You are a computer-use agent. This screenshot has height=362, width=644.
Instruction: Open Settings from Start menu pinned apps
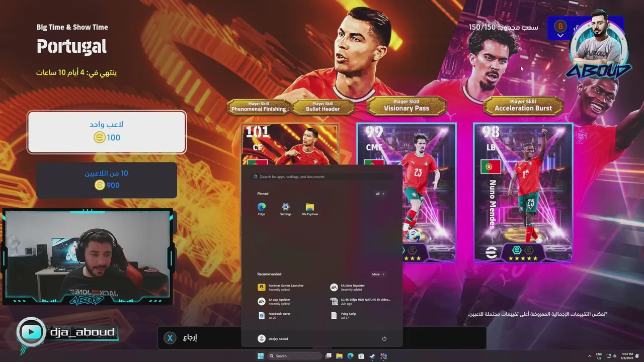tap(285, 209)
